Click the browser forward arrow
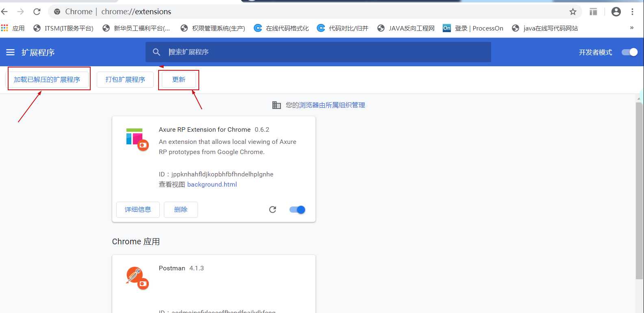 (20, 12)
